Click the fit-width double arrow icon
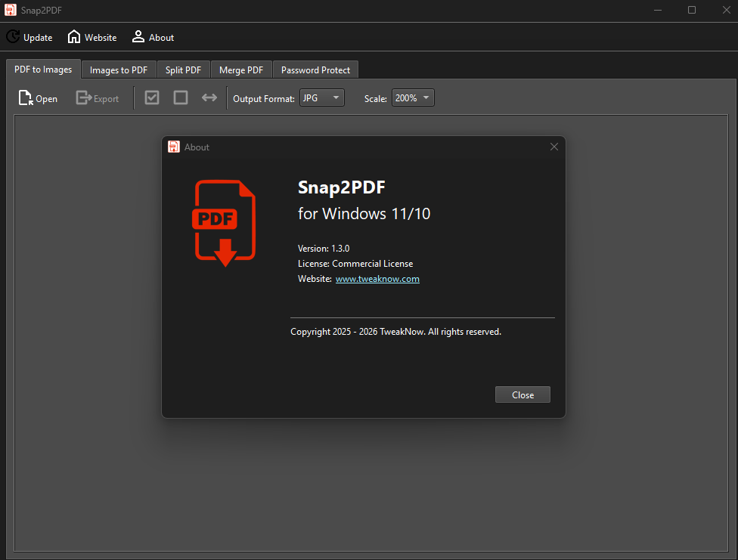Image resolution: width=738 pixels, height=560 pixels. click(209, 98)
